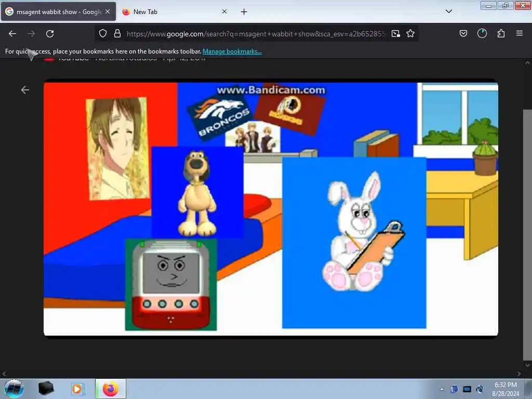Close the msagent wabbit show tab
Viewport: 532px width, 399px height.
[x=108, y=12]
